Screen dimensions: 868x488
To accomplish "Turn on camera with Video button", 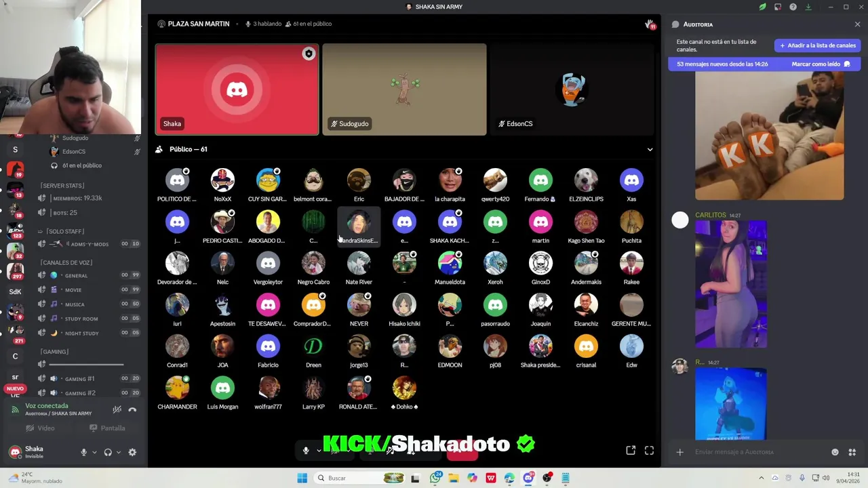I will [40, 428].
